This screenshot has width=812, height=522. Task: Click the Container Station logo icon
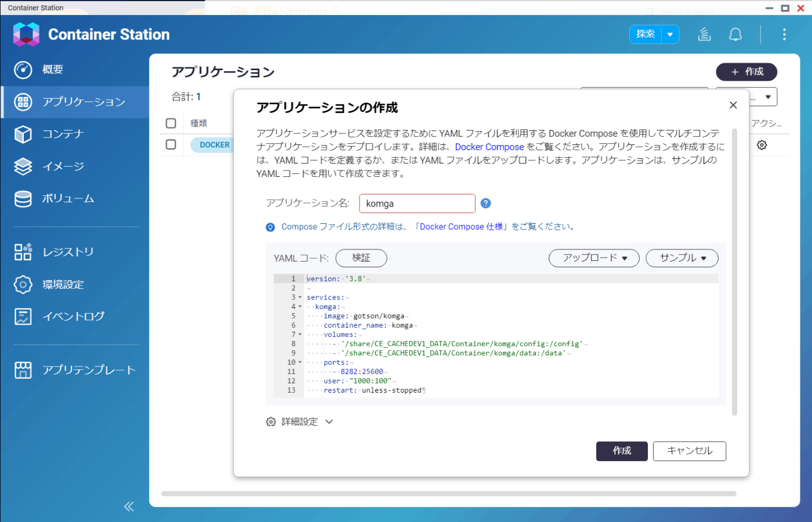(26, 34)
